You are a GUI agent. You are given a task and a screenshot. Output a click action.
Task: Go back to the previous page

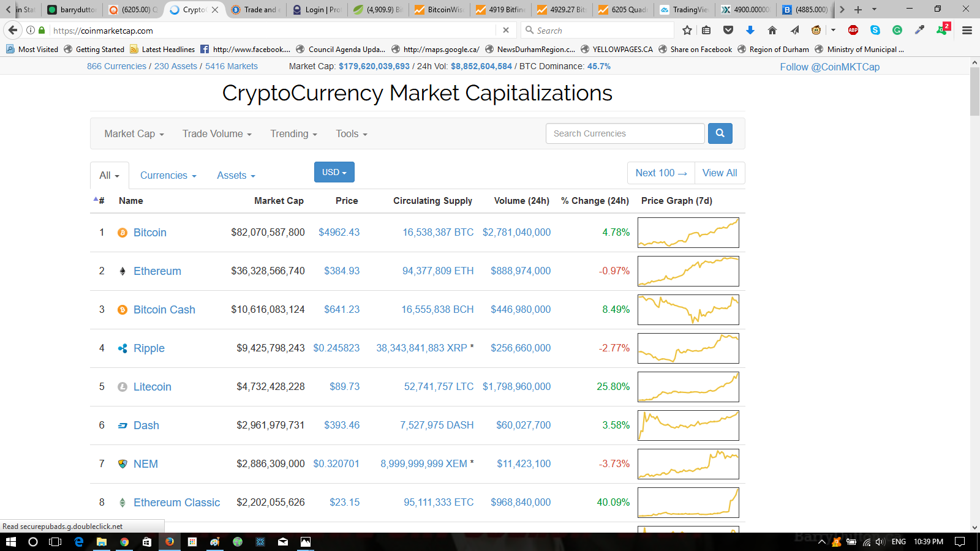click(13, 30)
